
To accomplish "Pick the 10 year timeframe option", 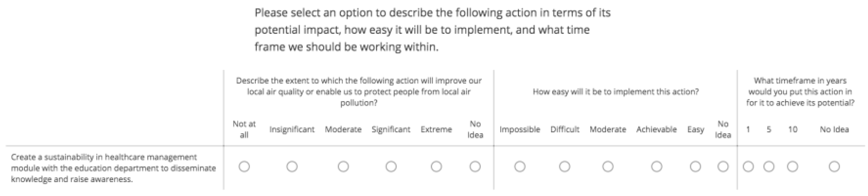I will click(x=792, y=166).
